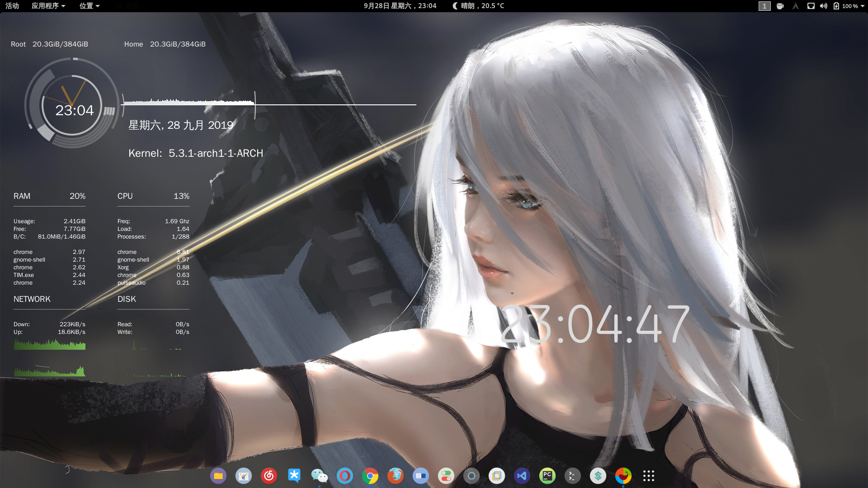Click the RAM 20% header

tap(49, 196)
